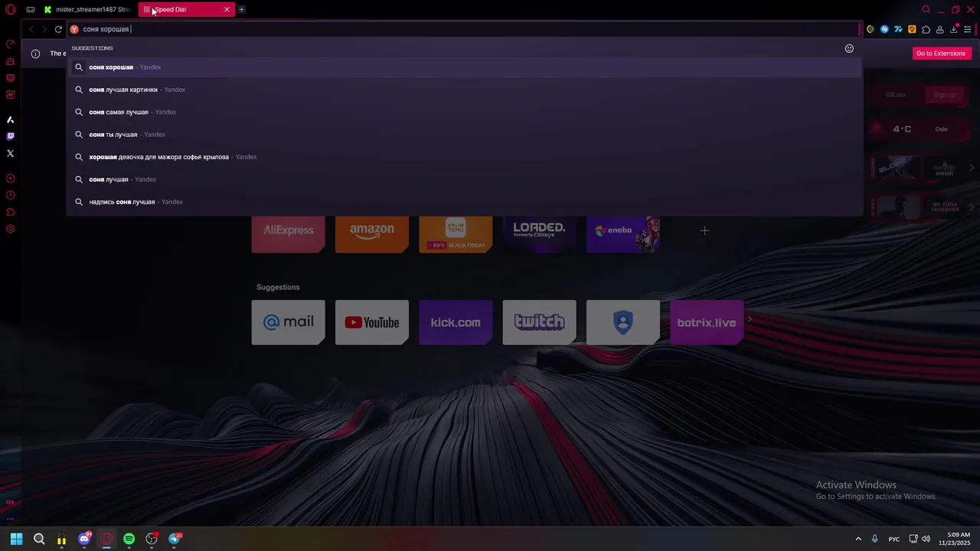This screenshot has width=980, height=551.
Task: Click the 7TV extension icon
Action: [898, 29]
